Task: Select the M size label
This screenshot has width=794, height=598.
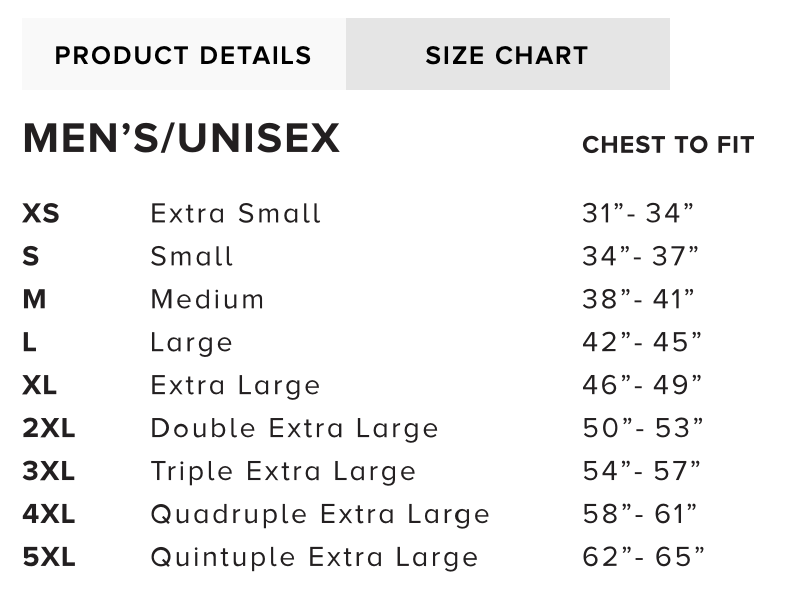Action: point(34,299)
